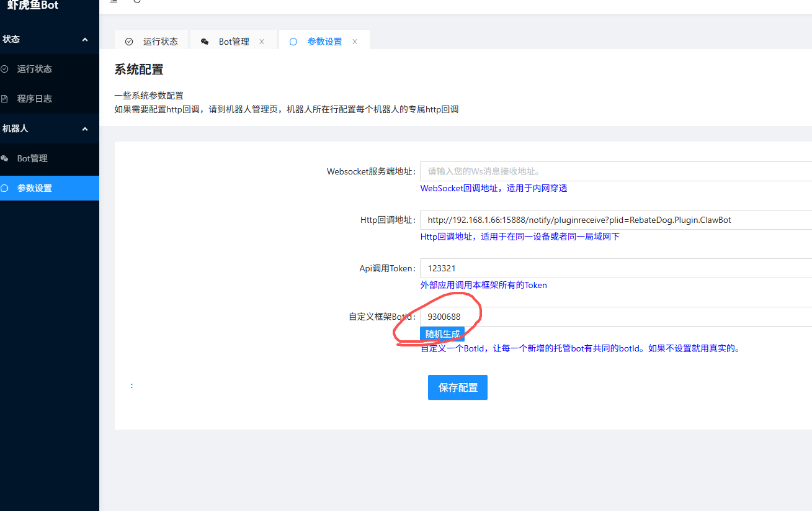Collapse the 机器人 sidebar group
The height and width of the screenshot is (511, 812).
85,129
